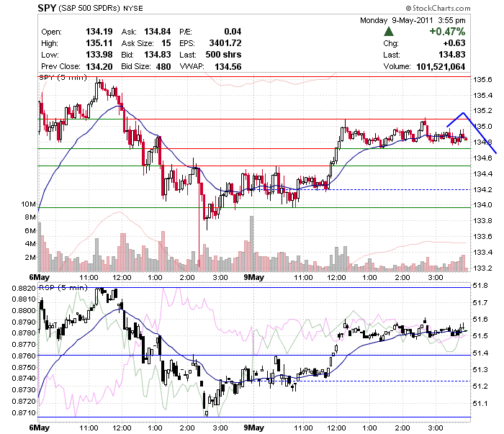Click the SPY ticker symbol title
The height and width of the screenshot is (434, 504).
point(47,8)
